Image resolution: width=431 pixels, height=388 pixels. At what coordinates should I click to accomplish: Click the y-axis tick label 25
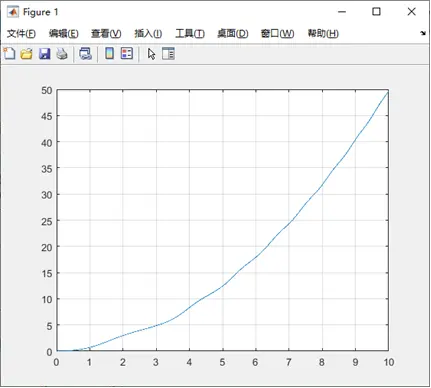click(x=47, y=221)
